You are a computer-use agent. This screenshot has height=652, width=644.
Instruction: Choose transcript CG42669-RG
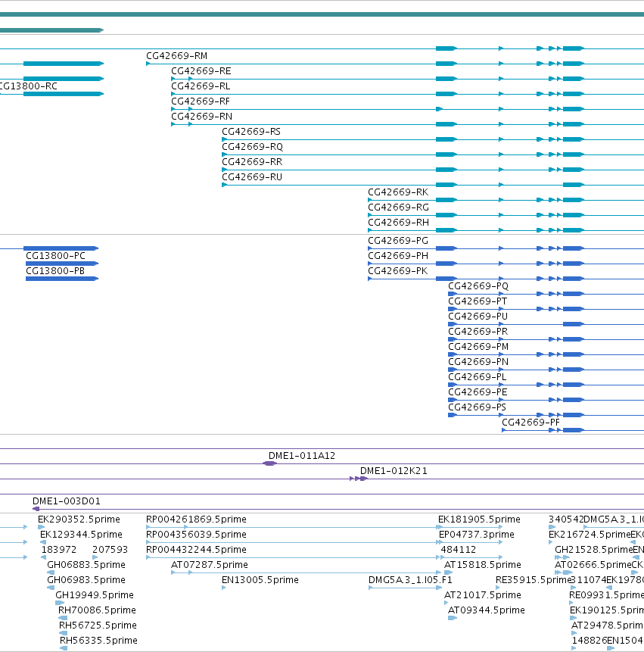coord(399,207)
